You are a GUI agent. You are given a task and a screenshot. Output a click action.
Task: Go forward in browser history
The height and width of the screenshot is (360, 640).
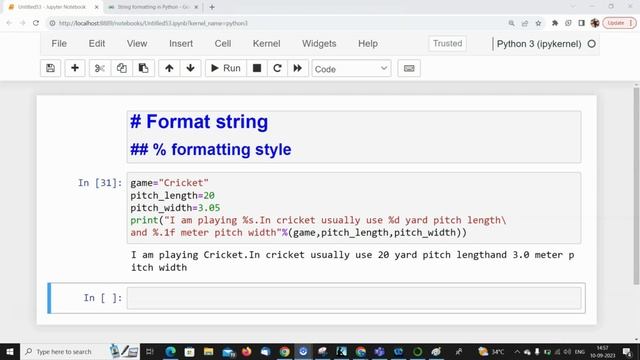point(22,23)
